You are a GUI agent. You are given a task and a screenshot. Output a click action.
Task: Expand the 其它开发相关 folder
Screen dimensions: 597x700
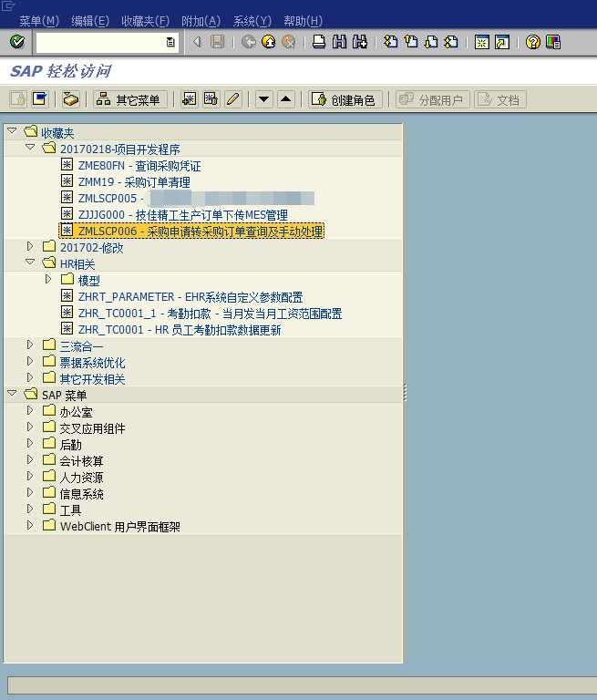click(30, 377)
